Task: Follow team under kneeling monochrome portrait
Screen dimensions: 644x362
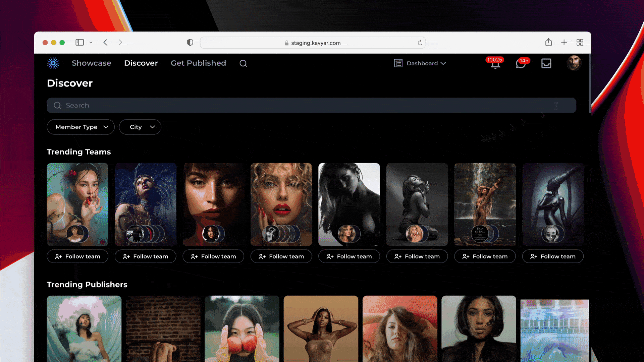Action: (x=417, y=256)
